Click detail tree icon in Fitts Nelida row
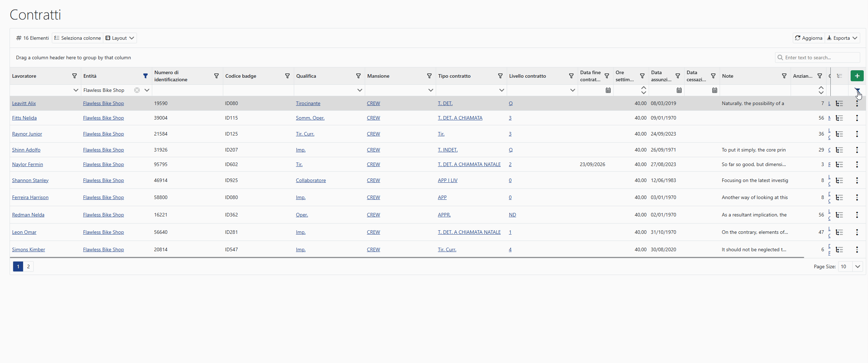This screenshot has height=363, width=868. (x=839, y=118)
